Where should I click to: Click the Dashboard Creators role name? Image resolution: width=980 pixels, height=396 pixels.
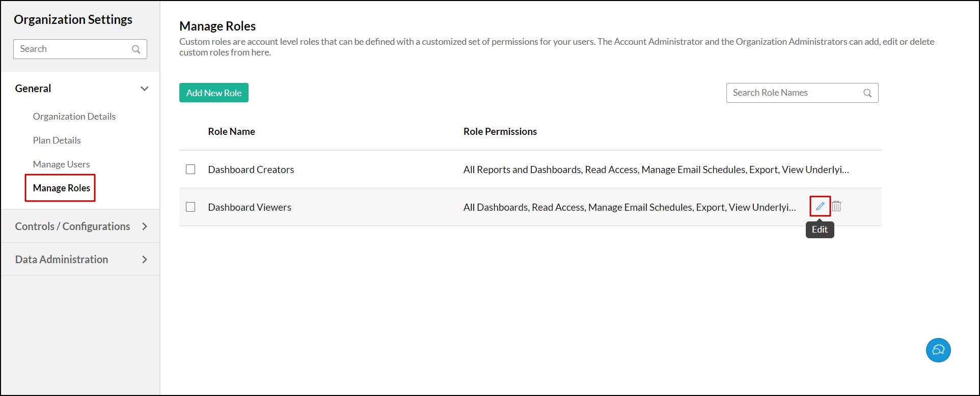pyautogui.click(x=251, y=169)
